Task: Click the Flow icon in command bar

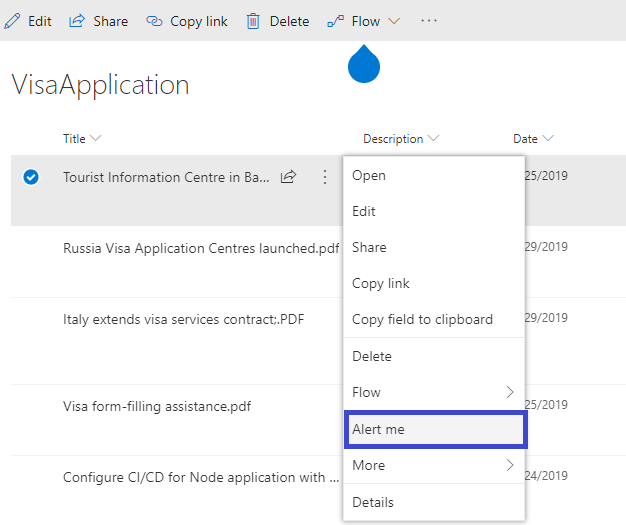Action: (x=336, y=21)
